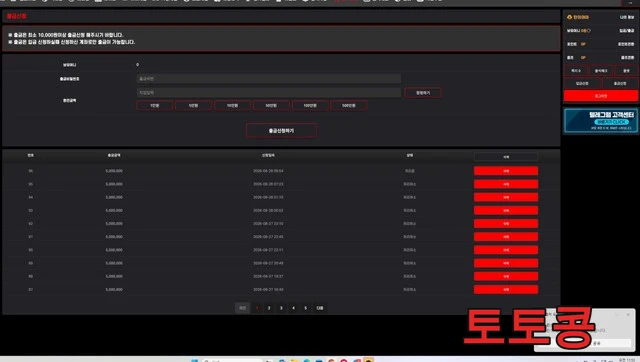640x362 pixels.
Task: Open 내정보 link at sidebar top
Action: coord(627,17)
